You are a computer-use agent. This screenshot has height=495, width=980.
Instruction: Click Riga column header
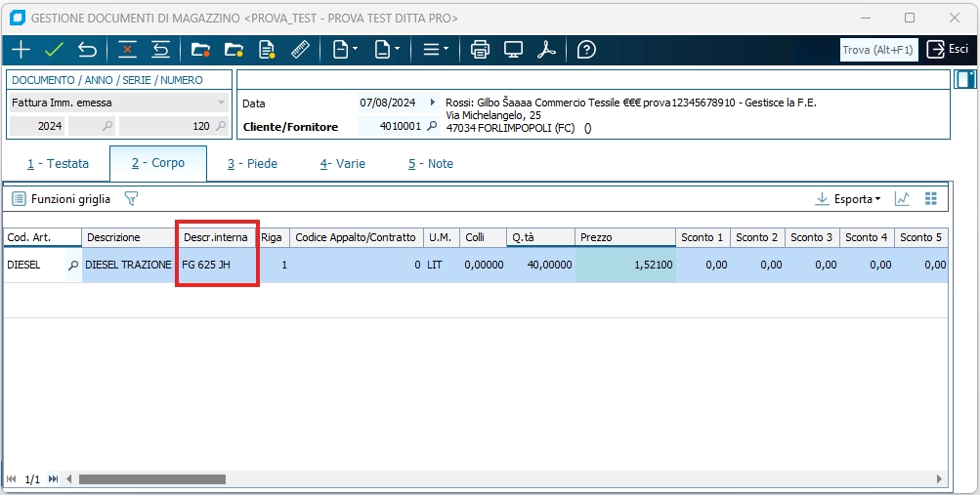[x=273, y=237]
